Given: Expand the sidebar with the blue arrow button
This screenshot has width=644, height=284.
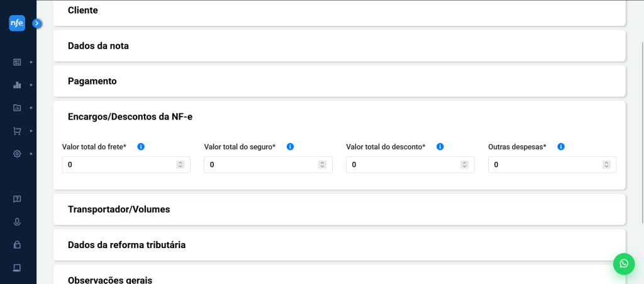Looking at the screenshot, I should pyautogui.click(x=36, y=23).
